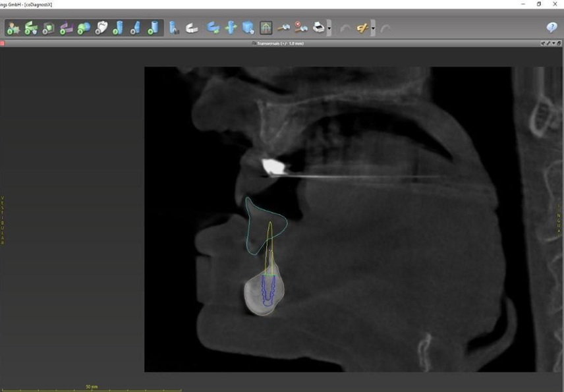The height and width of the screenshot is (392, 564).
Task: Click the patient data step 1 icon
Action: [13, 28]
